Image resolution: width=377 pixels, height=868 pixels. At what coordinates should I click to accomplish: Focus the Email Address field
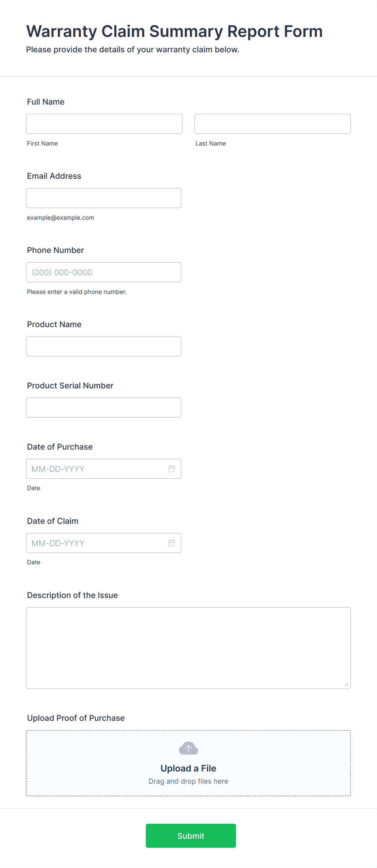[104, 198]
